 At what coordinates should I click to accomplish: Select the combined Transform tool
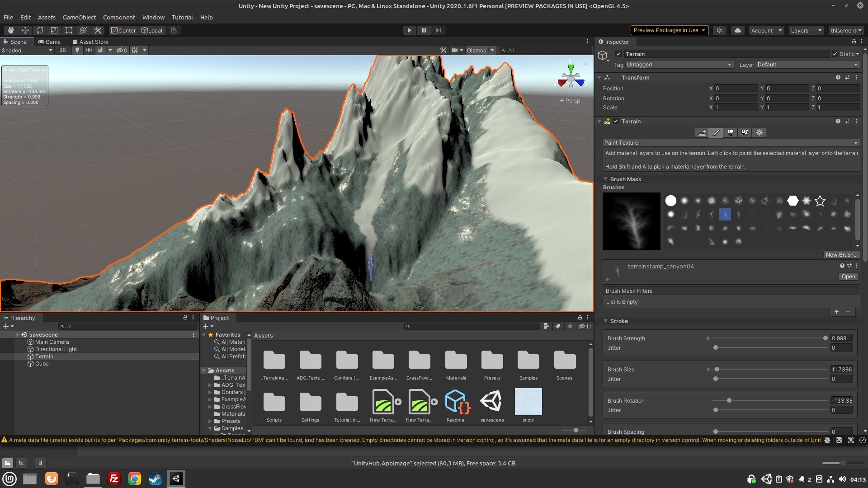(83, 30)
